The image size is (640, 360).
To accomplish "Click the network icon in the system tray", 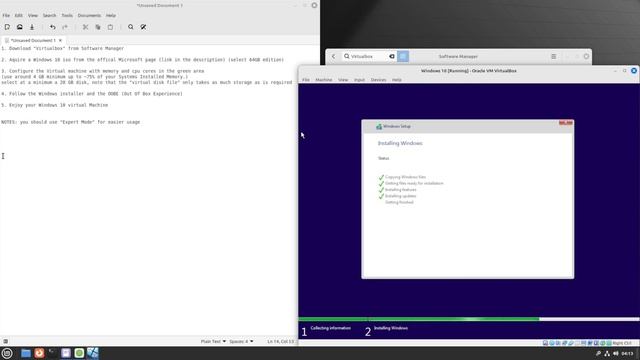I will [x=607, y=353].
